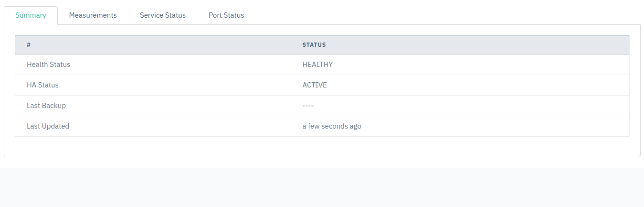
Task: Click the word 'Updated' in the table
Action: pyautogui.click(x=56, y=126)
